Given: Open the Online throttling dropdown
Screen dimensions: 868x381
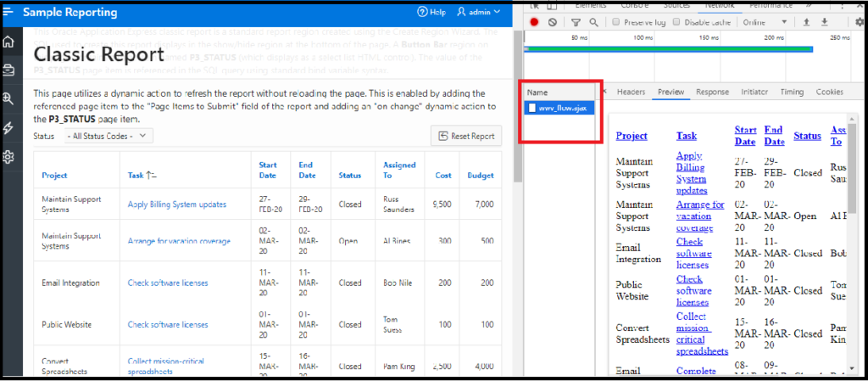Looking at the screenshot, I should tap(765, 22).
